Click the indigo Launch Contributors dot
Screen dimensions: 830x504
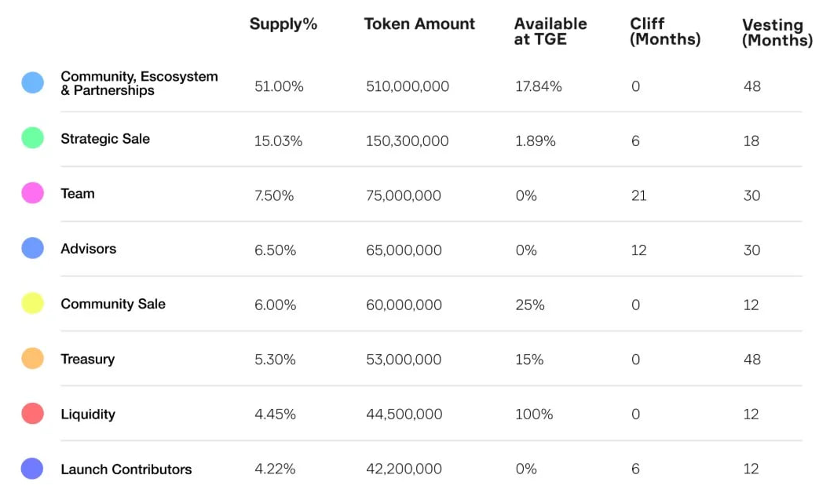pyautogui.click(x=32, y=469)
